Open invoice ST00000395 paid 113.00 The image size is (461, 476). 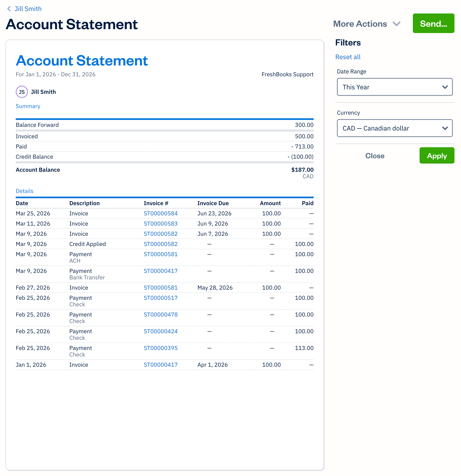click(x=161, y=348)
